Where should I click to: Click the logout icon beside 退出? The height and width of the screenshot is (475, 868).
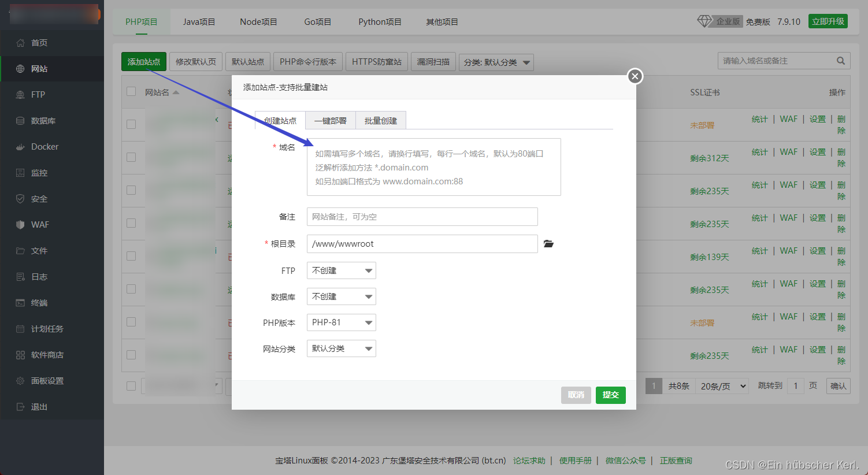point(20,407)
